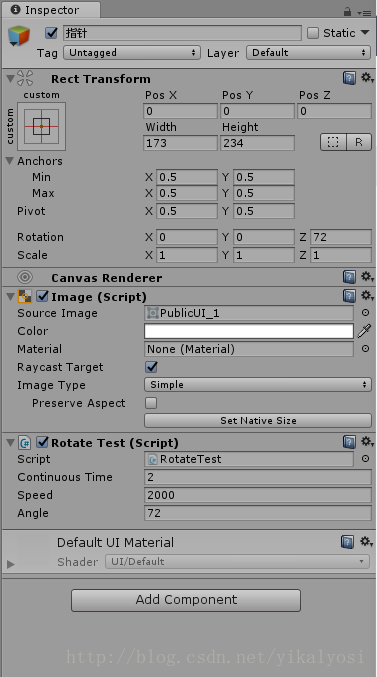Open the Rotate Test gear menu

point(367,442)
